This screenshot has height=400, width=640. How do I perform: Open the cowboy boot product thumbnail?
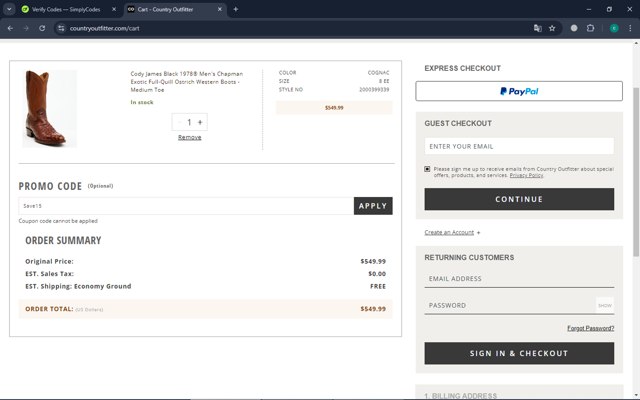(x=49, y=109)
